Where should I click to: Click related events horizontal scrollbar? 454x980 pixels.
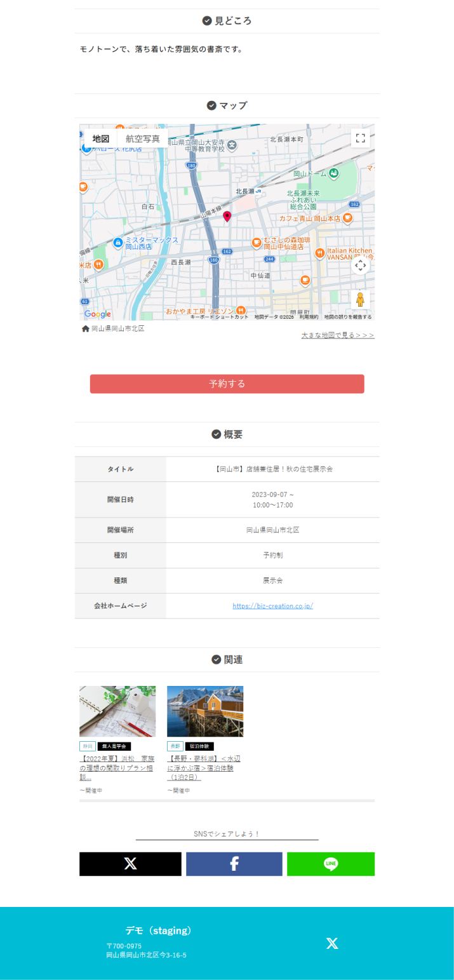(227, 801)
